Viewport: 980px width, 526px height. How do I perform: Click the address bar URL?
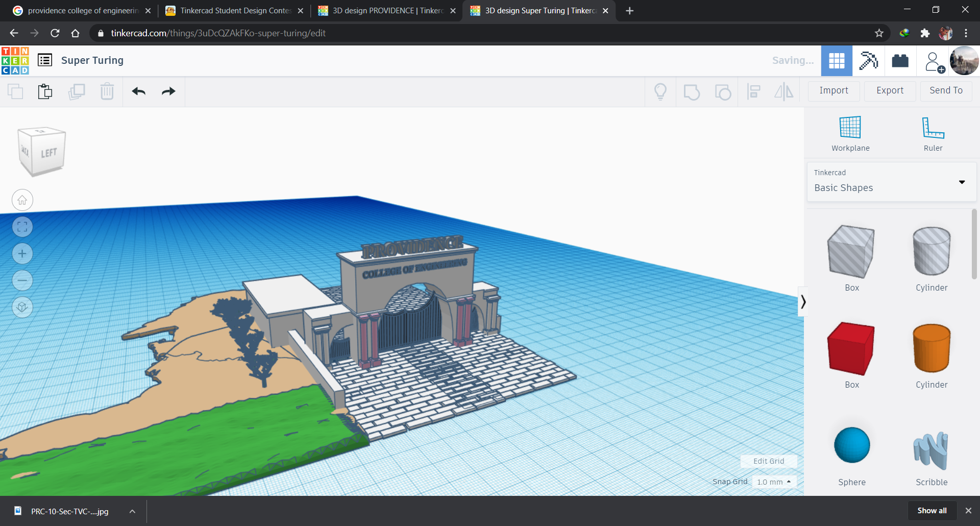coord(218,33)
